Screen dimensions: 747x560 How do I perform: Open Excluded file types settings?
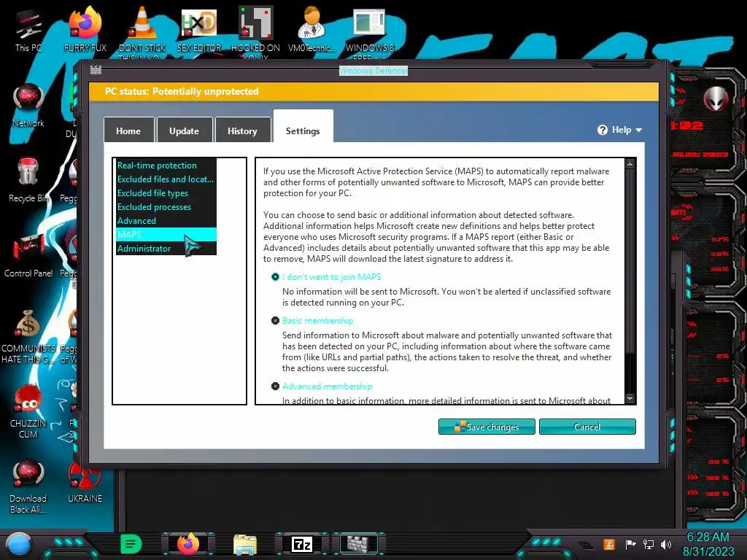(166, 192)
